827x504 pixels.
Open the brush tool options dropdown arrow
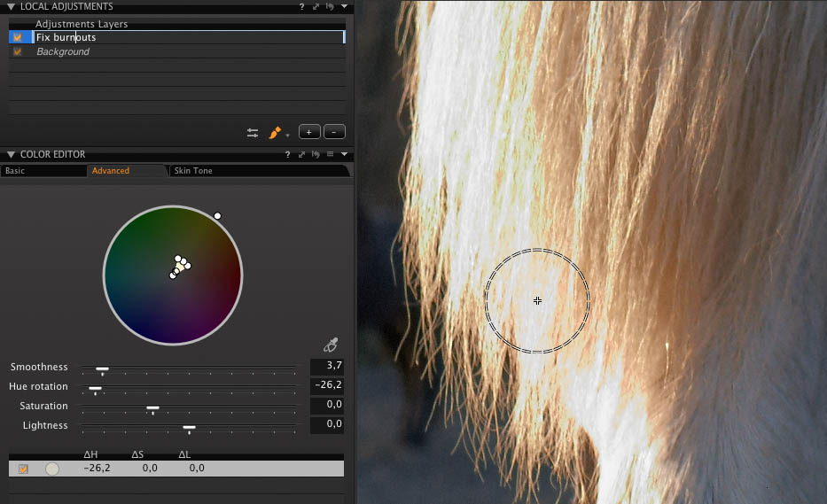click(288, 136)
